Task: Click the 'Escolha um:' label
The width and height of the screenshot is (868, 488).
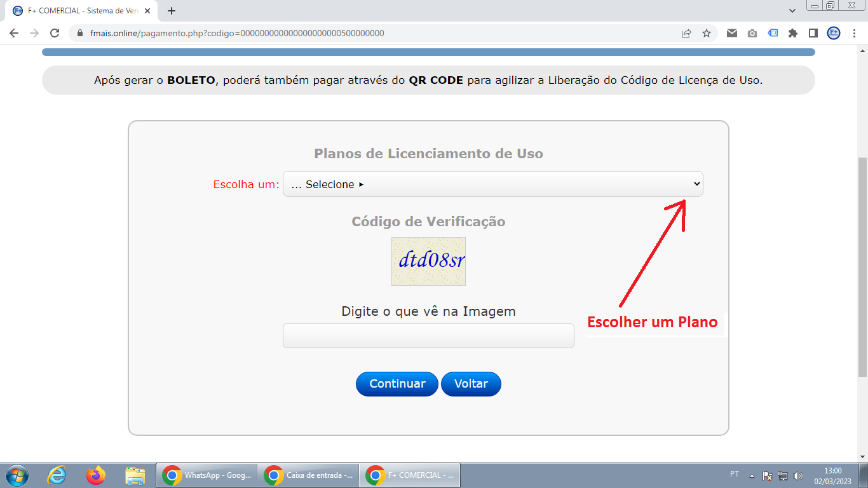Action: pos(246,184)
